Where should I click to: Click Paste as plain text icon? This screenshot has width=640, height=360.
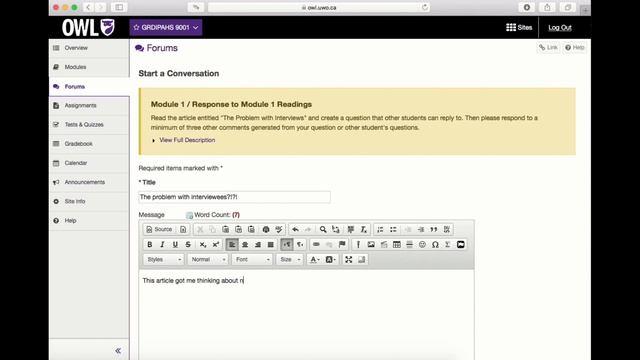coord(238,229)
